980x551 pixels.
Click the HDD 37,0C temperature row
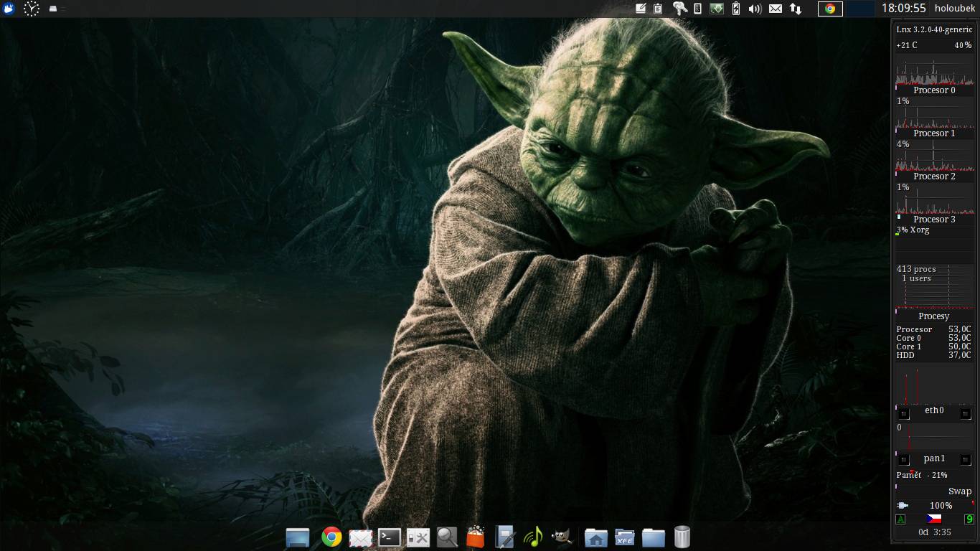pos(933,355)
